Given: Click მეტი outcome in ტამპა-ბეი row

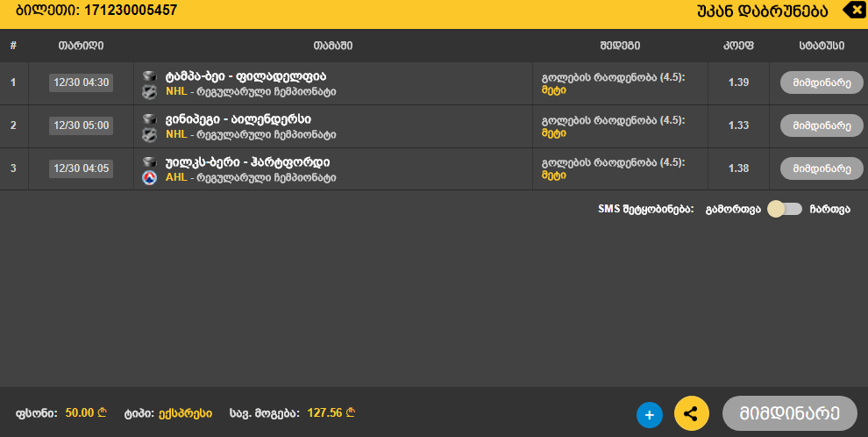Looking at the screenshot, I should click(x=553, y=90).
